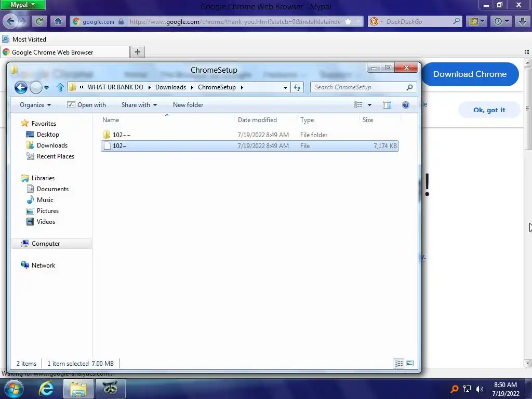The height and width of the screenshot is (399, 532).
Task: Click the up-level arrow in Explorer
Action: (60, 87)
